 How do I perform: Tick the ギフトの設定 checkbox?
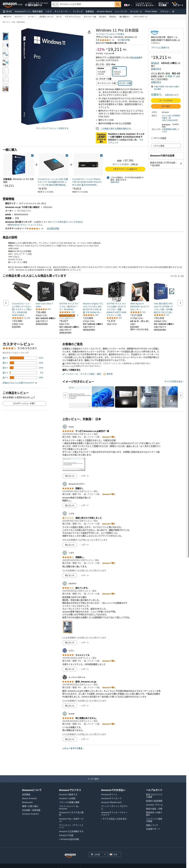click(x=152, y=138)
